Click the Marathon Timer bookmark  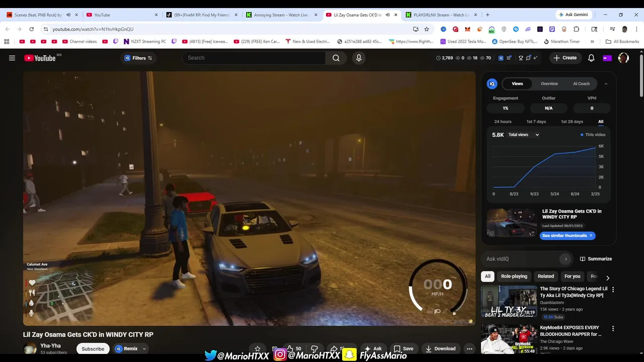pos(561,41)
